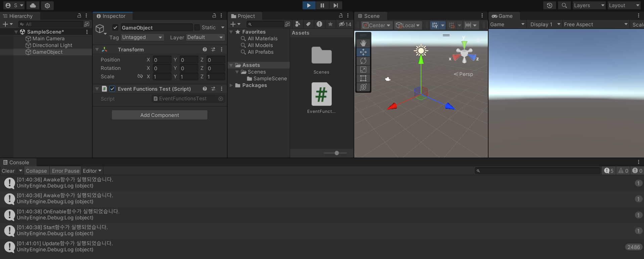Toggle warning messages filter in Console
The image size is (644, 259).
[624, 171]
